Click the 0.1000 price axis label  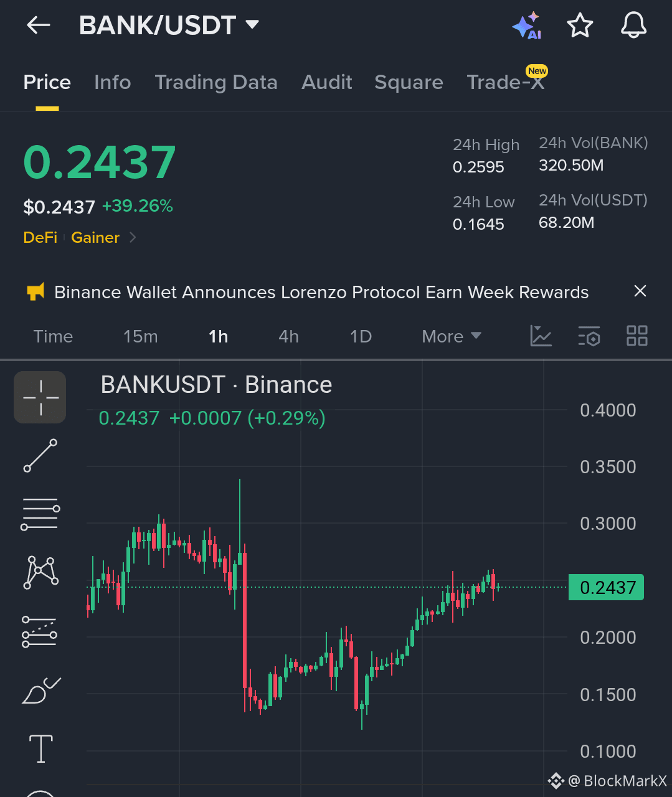coord(608,752)
